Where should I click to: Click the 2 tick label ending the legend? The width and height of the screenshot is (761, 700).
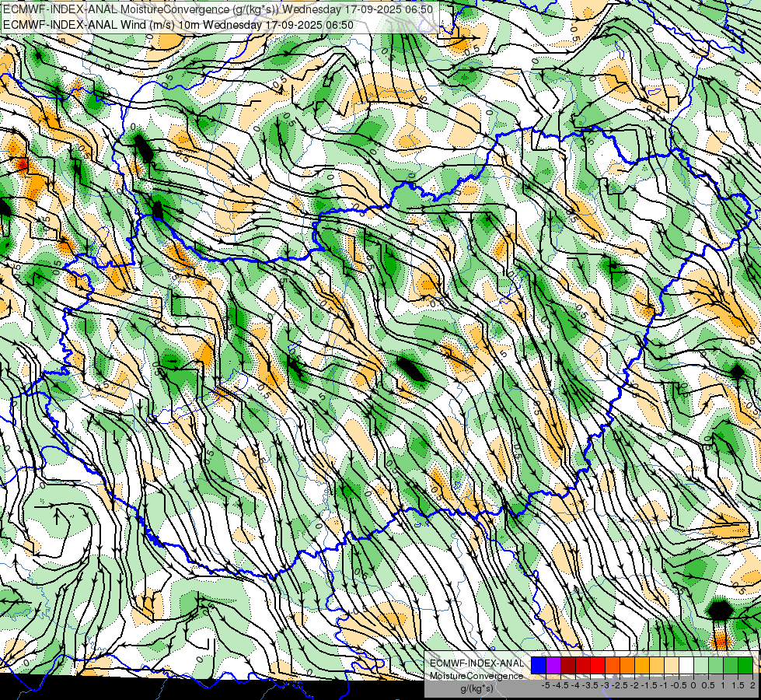click(752, 685)
